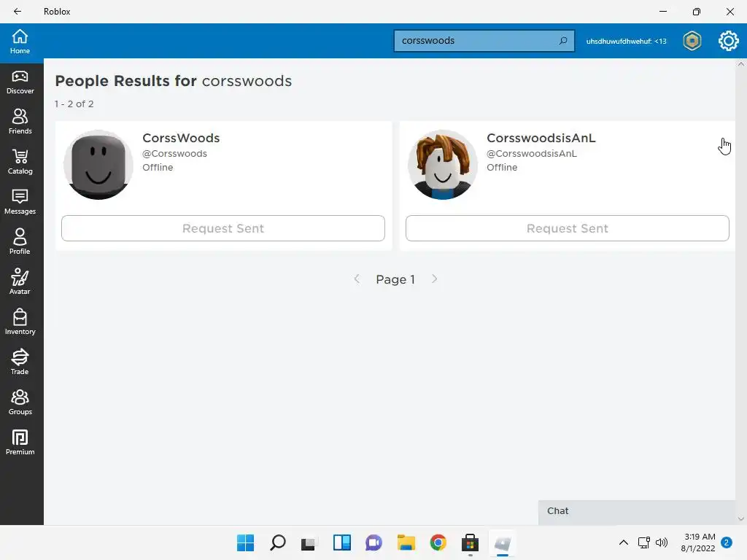Open the Windows Start menu
The width and height of the screenshot is (747, 560).
pos(245,542)
